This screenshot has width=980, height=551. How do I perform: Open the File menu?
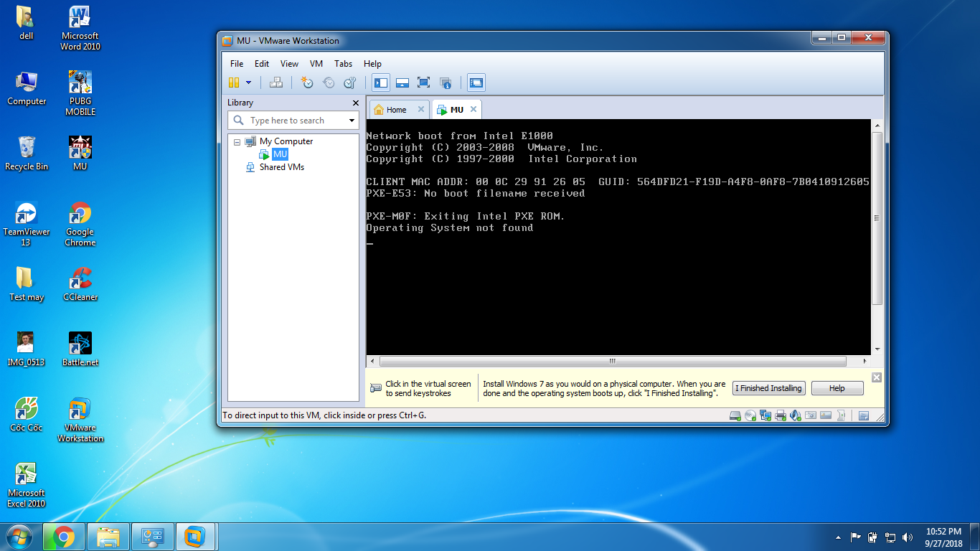click(x=237, y=64)
